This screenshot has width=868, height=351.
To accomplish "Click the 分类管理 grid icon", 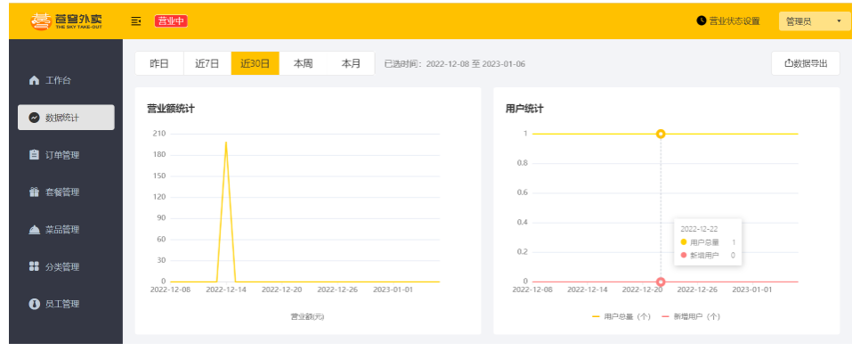I will (34, 267).
